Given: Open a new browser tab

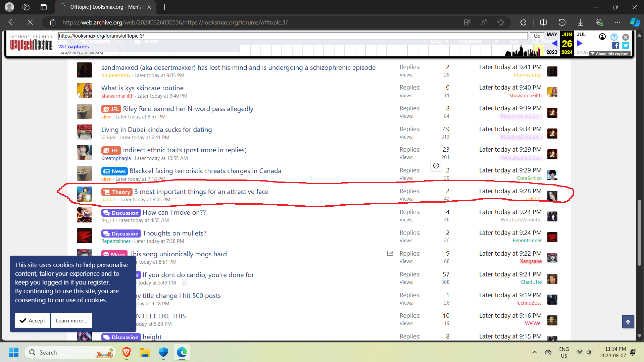Looking at the screenshot, I should coord(164,7).
